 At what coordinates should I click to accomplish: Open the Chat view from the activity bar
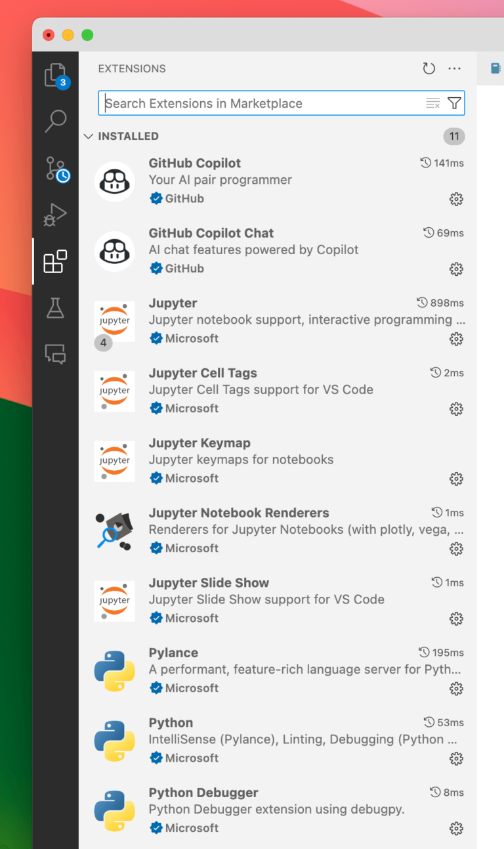coord(55,354)
